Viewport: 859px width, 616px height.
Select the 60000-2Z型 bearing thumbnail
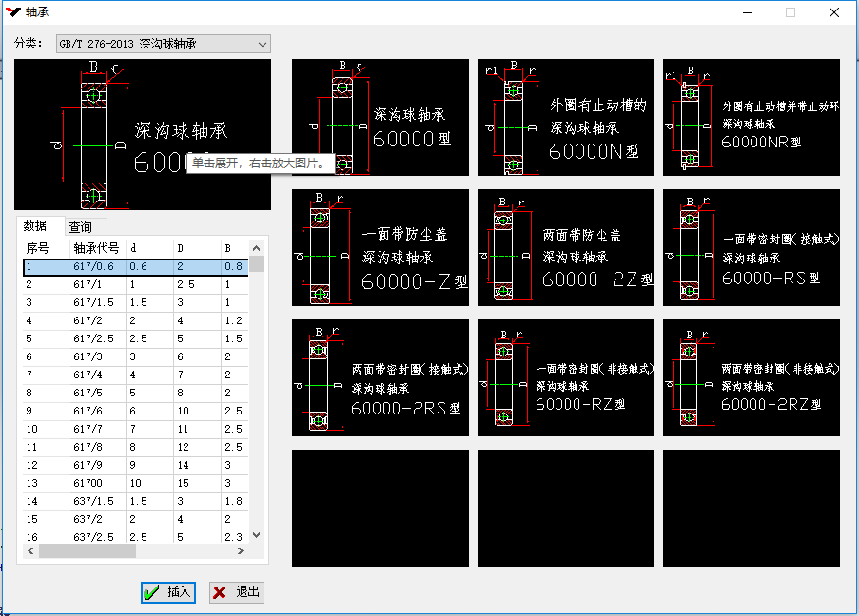[x=565, y=247]
